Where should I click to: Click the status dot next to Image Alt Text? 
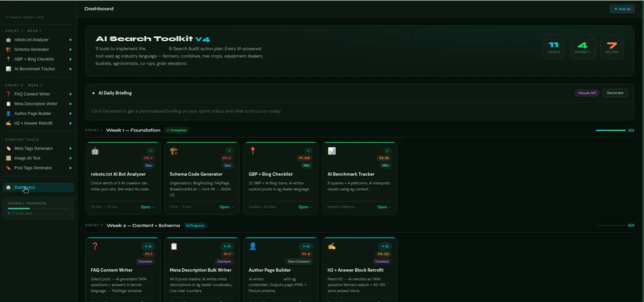tap(70, 158)
